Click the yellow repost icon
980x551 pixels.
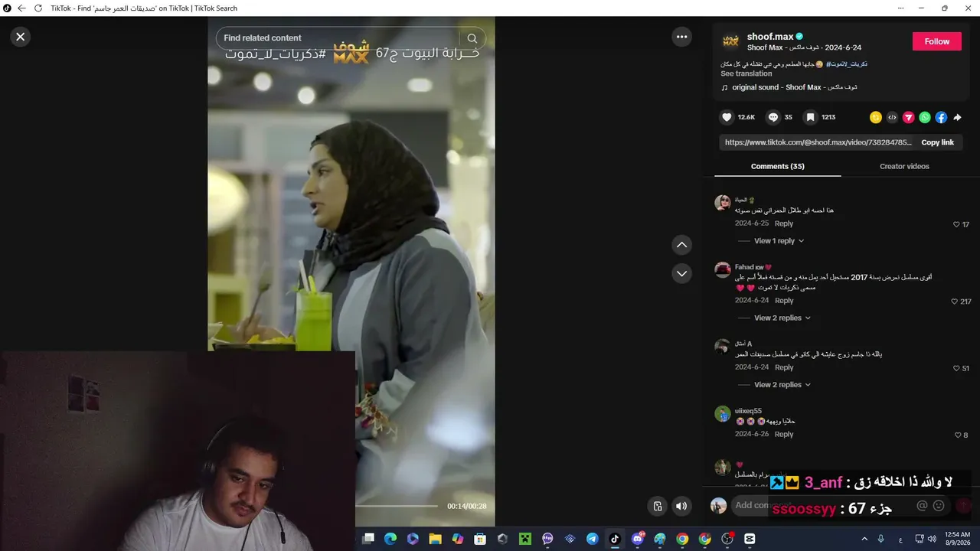click(x=876, y=117)
